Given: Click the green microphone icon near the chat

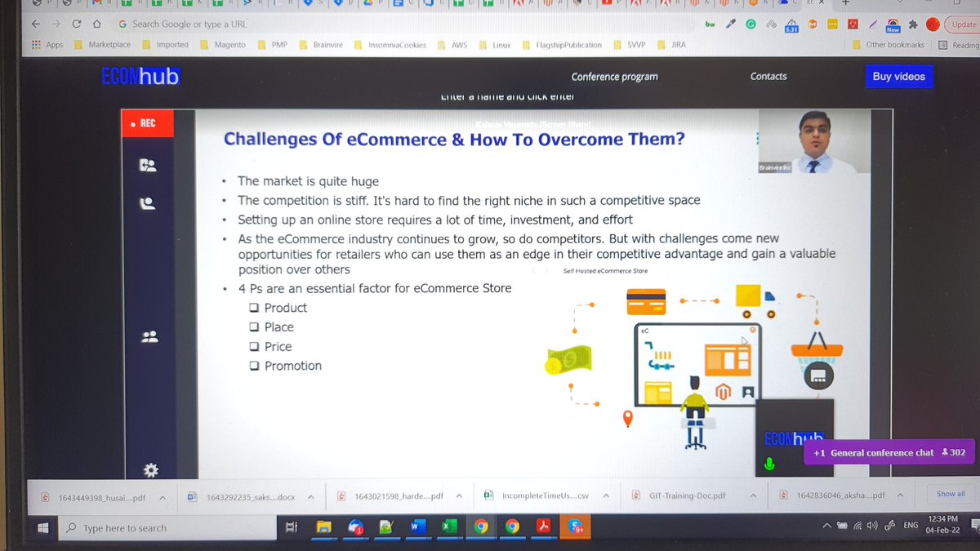Looking at the screenshot, I should coord(768,465).
